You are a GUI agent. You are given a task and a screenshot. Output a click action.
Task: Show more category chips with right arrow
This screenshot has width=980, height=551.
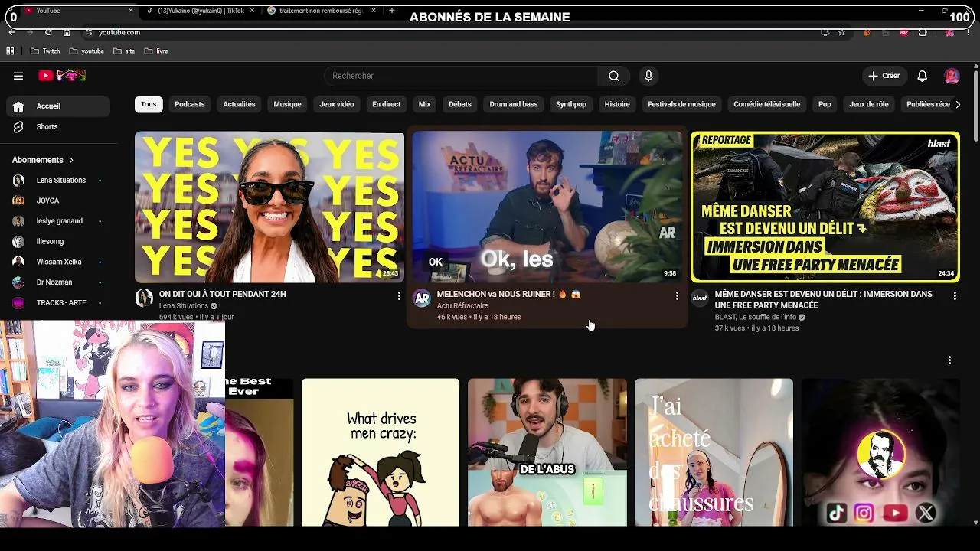coord(957,104)
